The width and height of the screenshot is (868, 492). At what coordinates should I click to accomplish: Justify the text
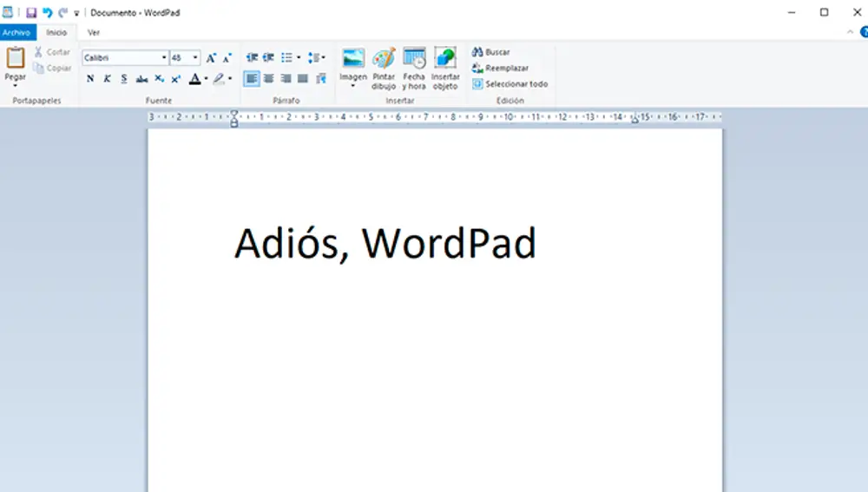click(x=303, y=79)
